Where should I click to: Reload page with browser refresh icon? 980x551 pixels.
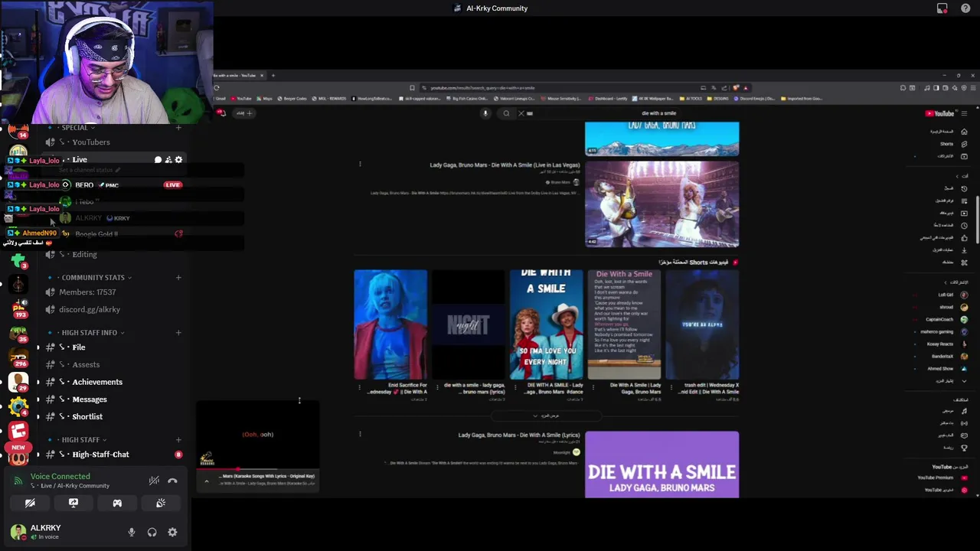pyautogui.click(x=217, y=88)
